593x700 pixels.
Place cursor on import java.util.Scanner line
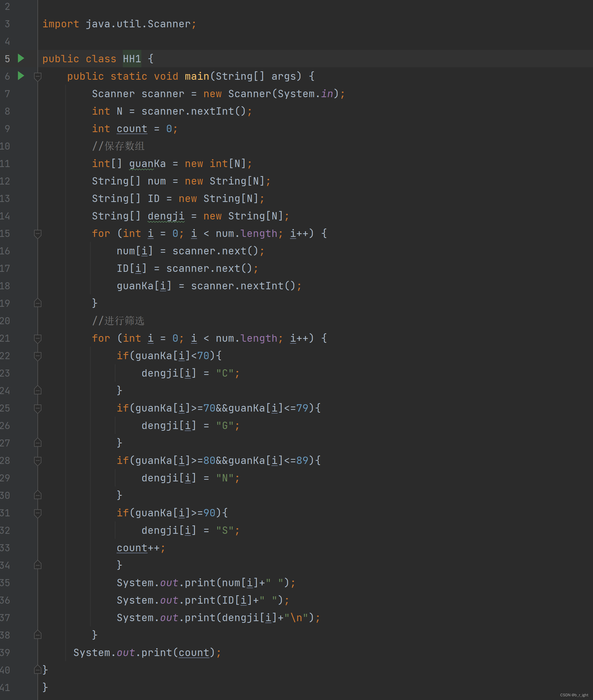[x=119, y=24]
